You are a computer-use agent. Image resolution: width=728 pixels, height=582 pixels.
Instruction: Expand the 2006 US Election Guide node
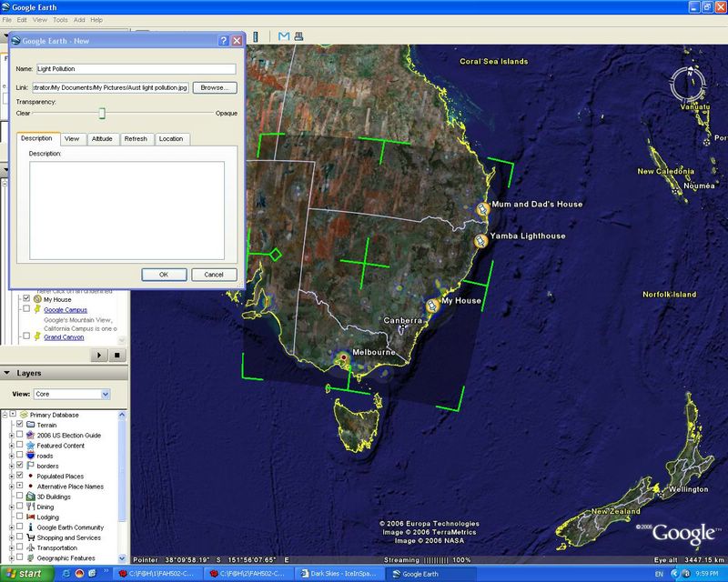(x=12, y=435)
